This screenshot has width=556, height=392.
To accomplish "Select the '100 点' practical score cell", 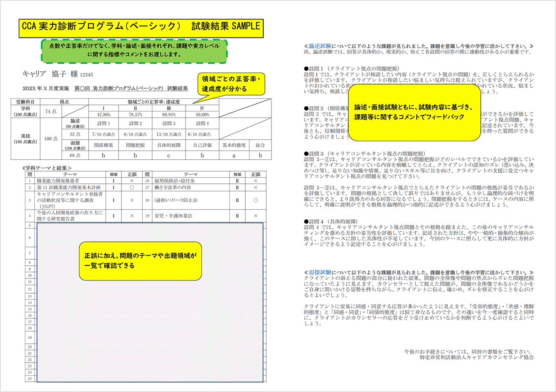I will 51,139.
